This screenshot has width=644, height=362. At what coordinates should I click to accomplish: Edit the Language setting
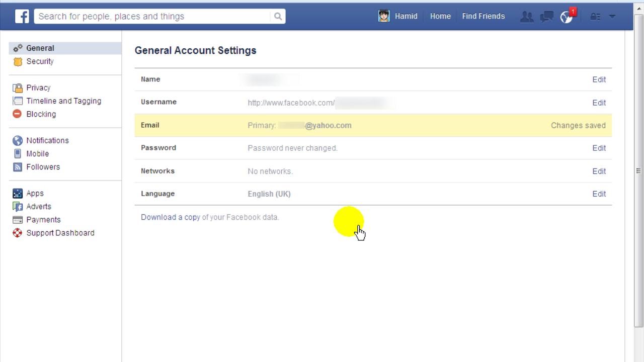599,194
